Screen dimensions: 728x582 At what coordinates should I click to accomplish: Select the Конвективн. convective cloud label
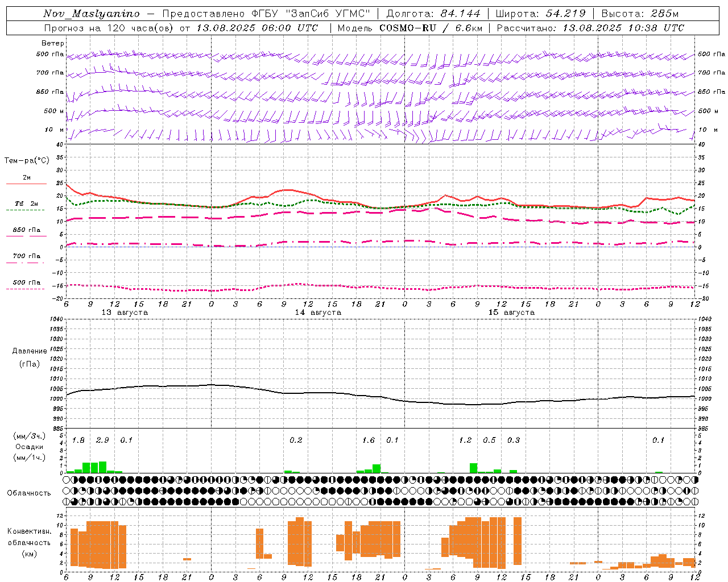(x=29, y=531)
